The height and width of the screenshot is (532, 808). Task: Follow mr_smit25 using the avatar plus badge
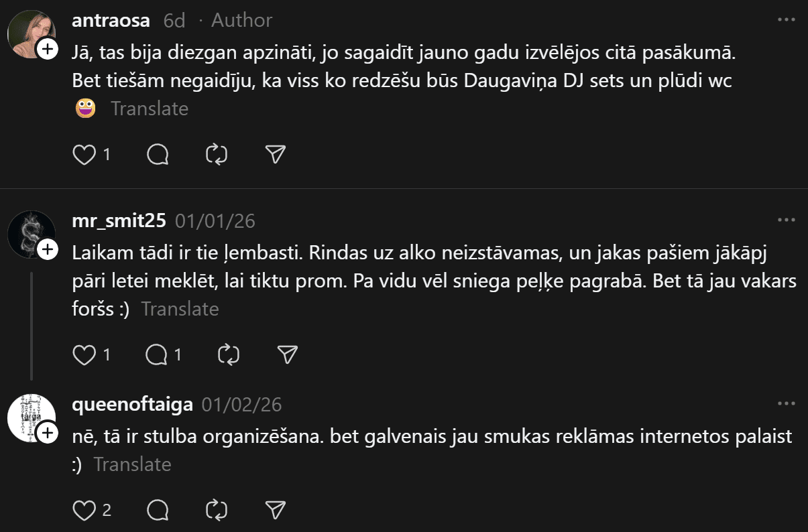[x=48, y=250]
